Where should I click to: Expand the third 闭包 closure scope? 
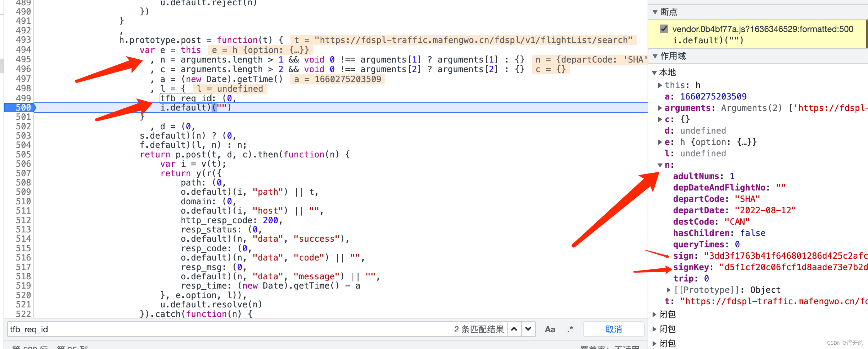(x=654, y=344)
